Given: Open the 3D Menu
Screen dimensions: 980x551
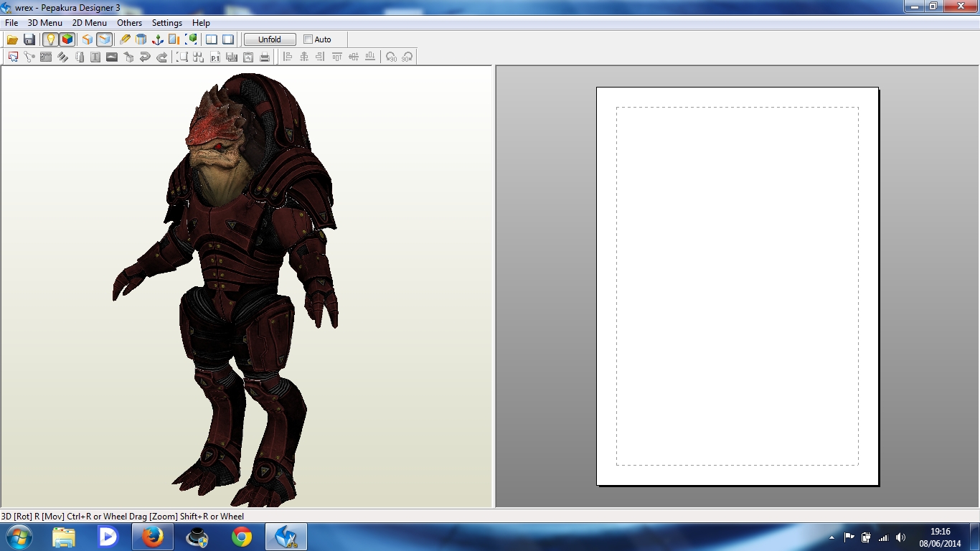Looking at the screenshot, I should [x=45, y=23].
